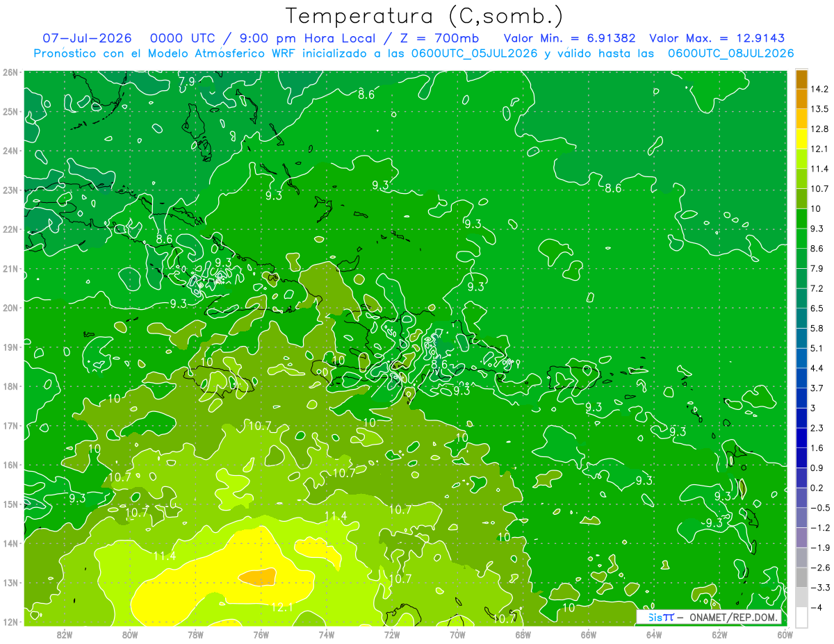The height and width of the screenshot is (644, 834).
Task: Click the "82W" longitude axis label
Action: [x=65, y=634]
